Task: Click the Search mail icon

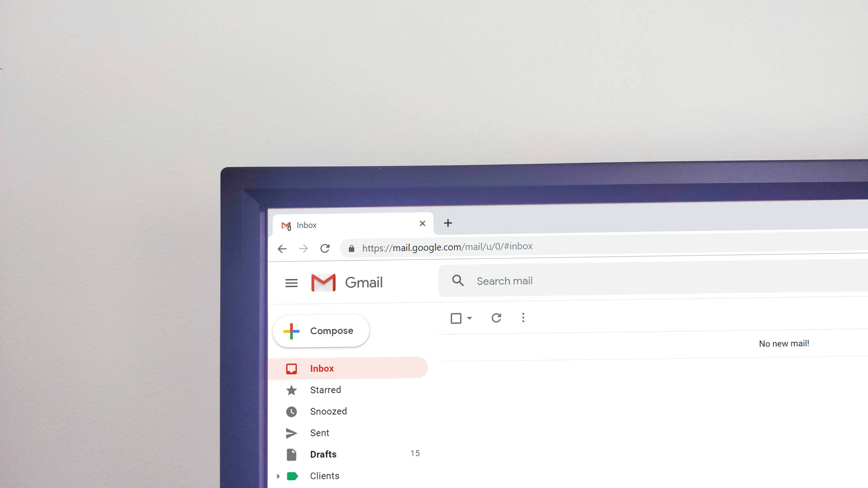Action: tap(457, 281)
